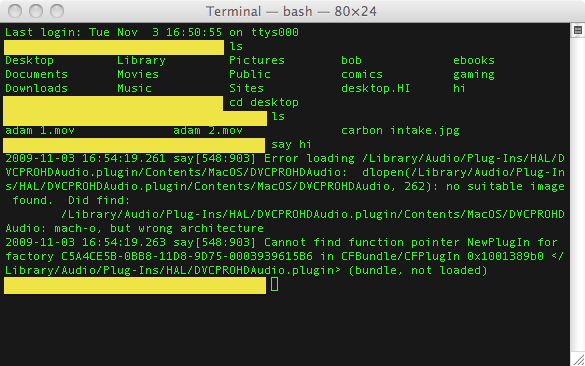The image size is (585, 366).
Task: Click the vertical scrollbar track
Action: [x=578, y=194]
